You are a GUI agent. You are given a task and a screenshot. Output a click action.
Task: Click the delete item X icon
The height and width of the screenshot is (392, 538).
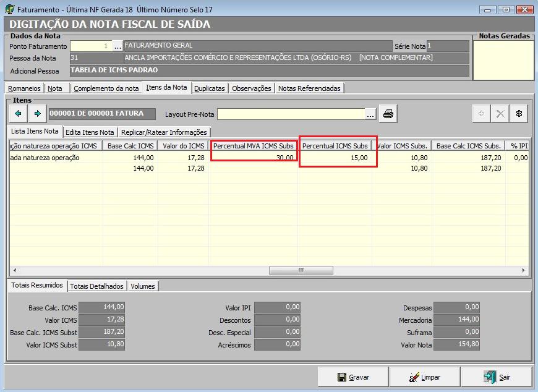[500, 114]
